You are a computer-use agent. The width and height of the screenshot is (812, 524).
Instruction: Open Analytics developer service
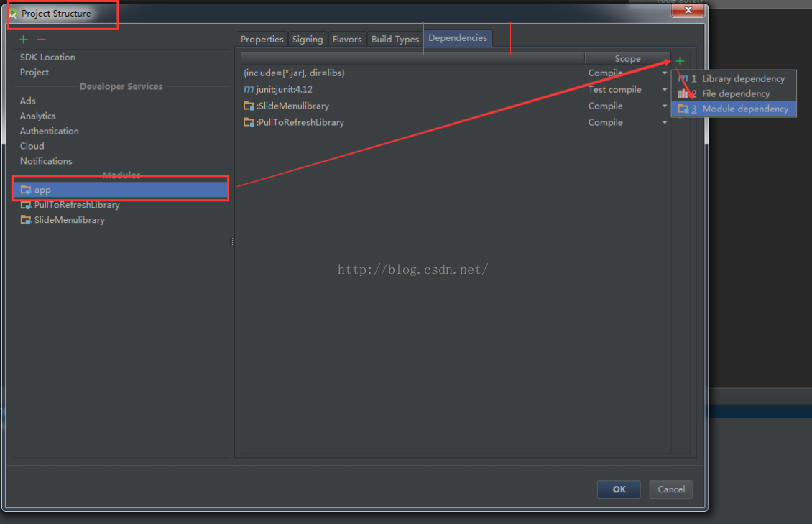(x=38, y=116)
